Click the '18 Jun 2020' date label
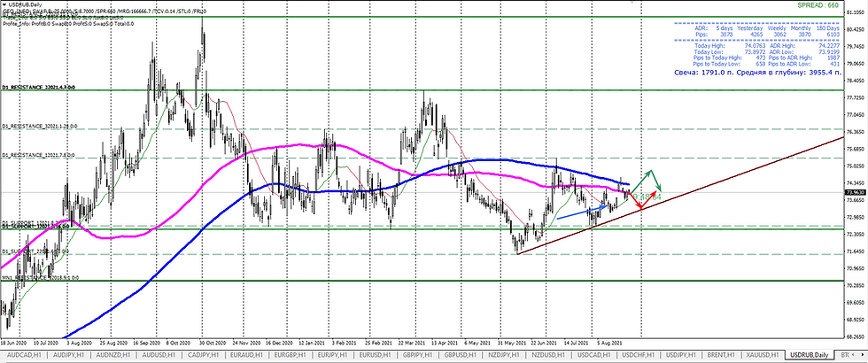This screenshot has height=363, width=868. point(14,343)
